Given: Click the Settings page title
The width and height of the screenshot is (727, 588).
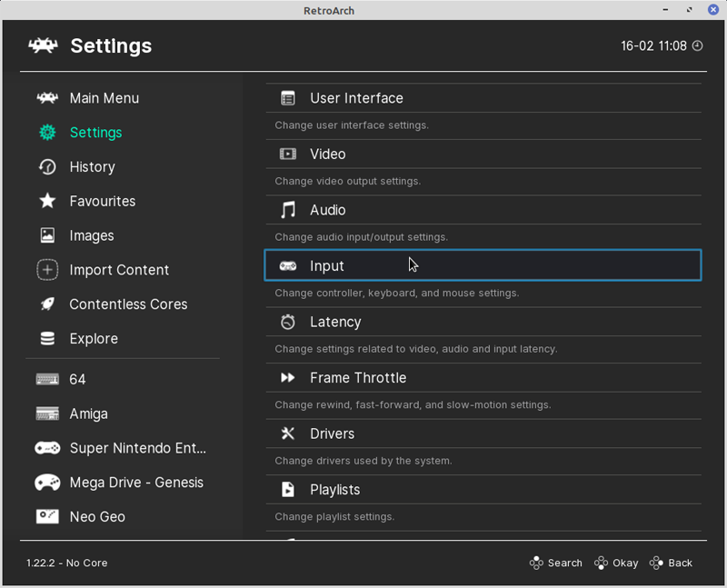Looking at the screenshot, I should pyautogui.click(x=111, y=46).
